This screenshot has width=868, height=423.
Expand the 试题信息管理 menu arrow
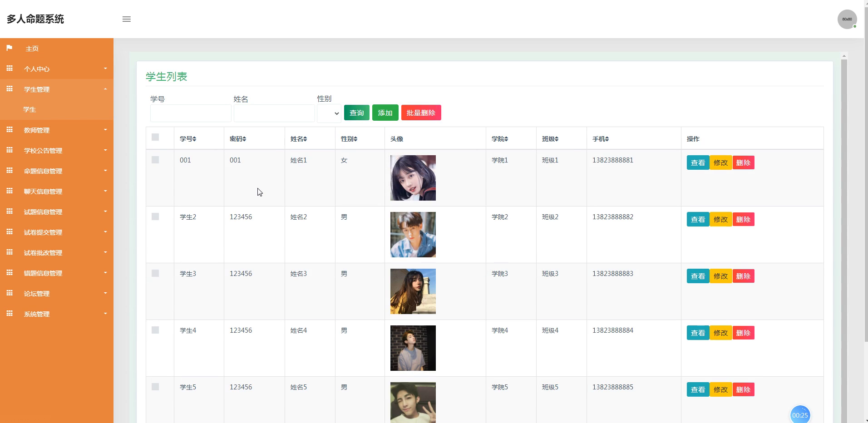(x=105, y=211)
